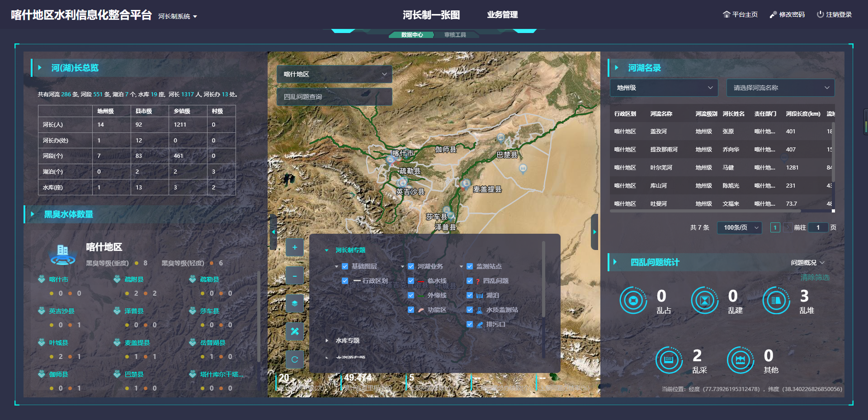Toggle the map layers panel icon
The width and height of the screenshot is (868, 420).
point(295,303)
